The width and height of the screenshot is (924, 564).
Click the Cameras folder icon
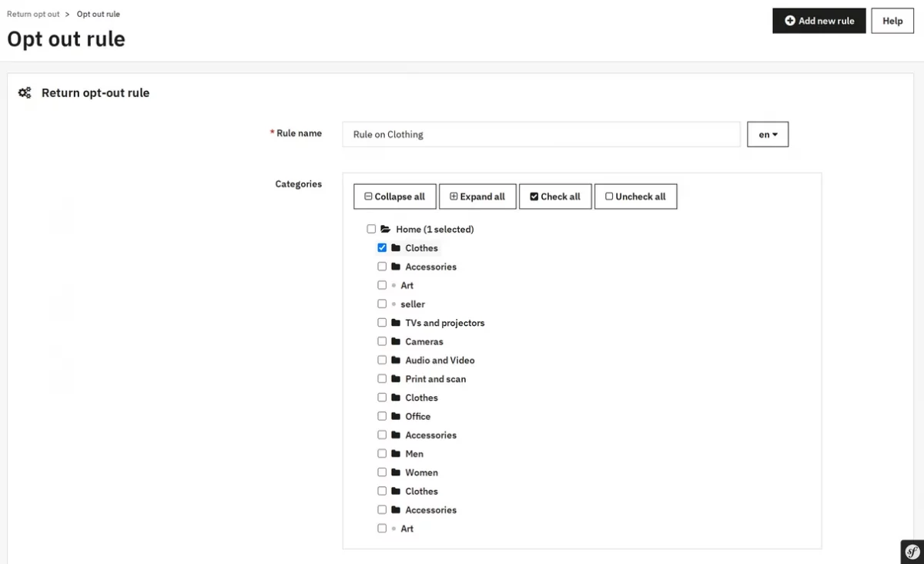click(396, 341)
